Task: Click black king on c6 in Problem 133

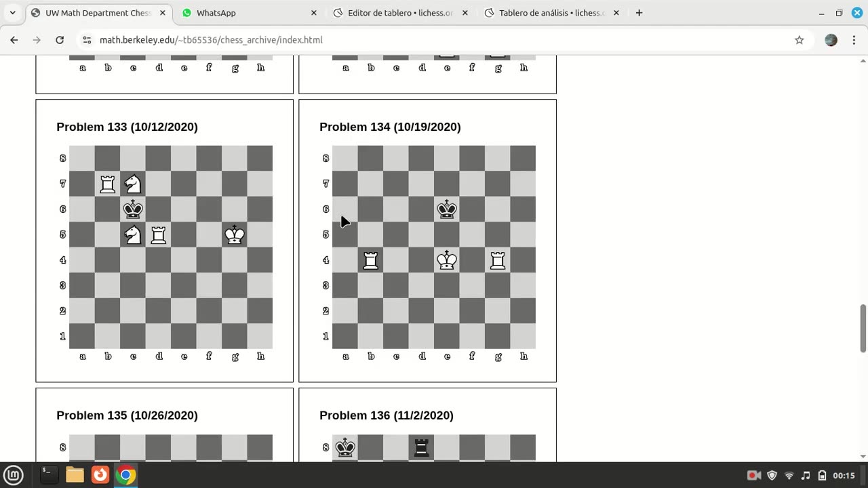Action: click(x=133, y=209)
